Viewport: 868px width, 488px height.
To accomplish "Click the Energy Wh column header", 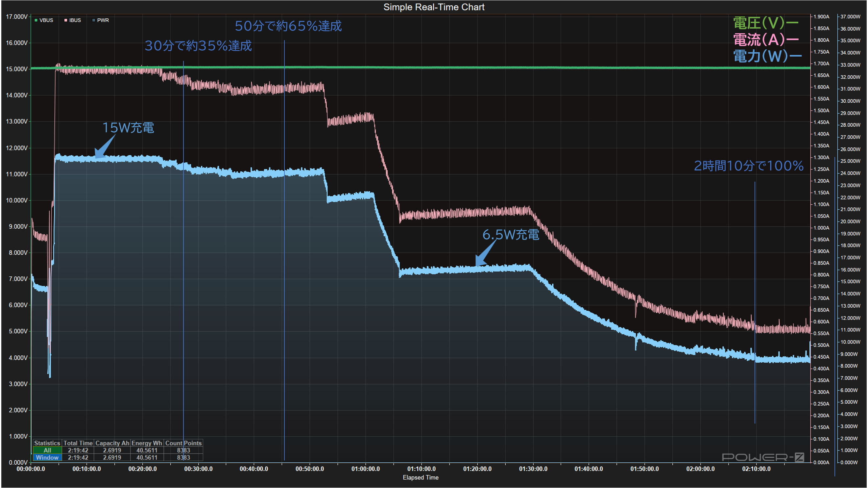I will coord(147,443).
